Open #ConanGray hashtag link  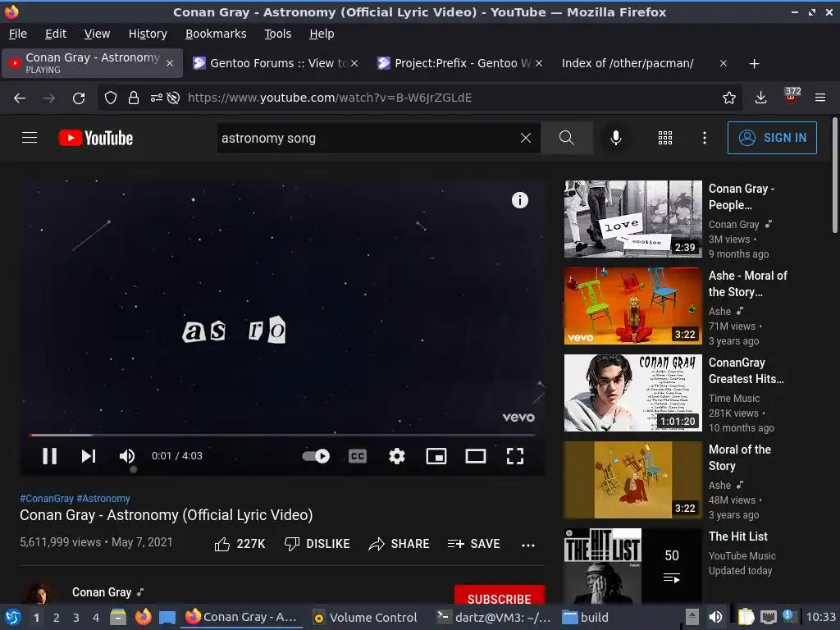(x=47, y=498)
